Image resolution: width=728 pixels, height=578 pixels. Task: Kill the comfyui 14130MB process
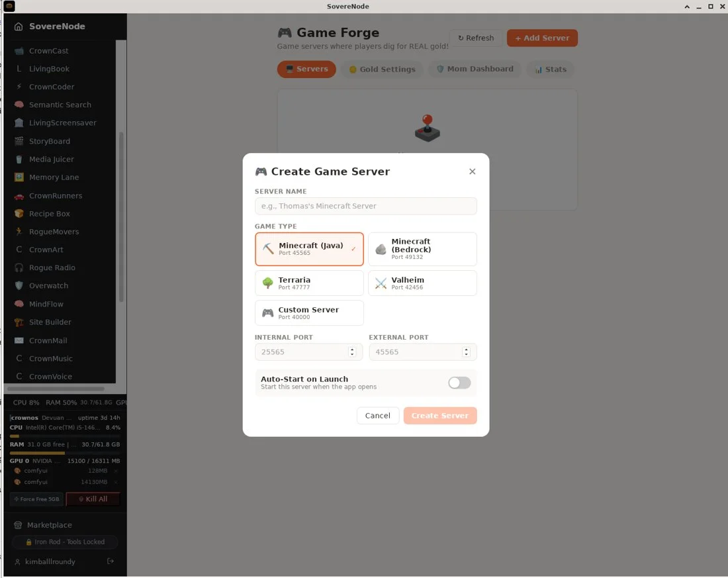(116, 482)
